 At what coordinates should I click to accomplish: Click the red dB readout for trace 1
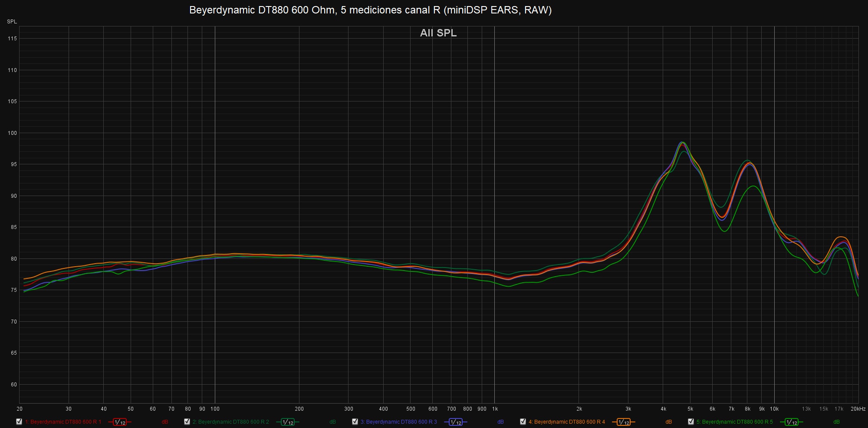click(x=165, y=422)
